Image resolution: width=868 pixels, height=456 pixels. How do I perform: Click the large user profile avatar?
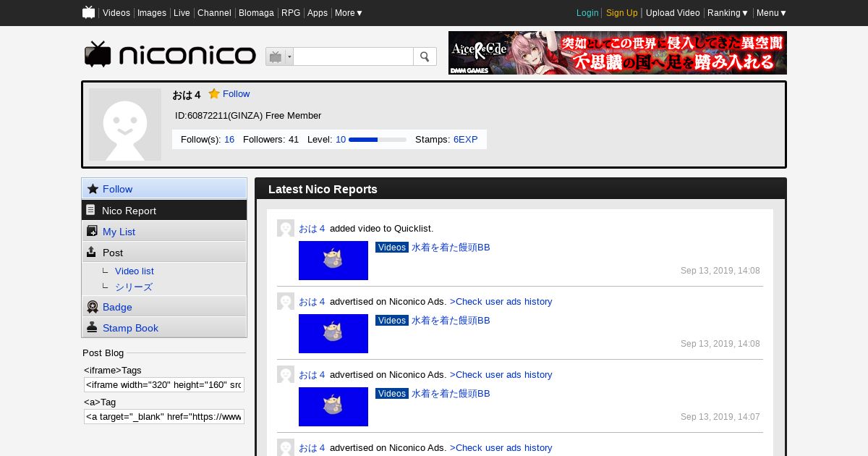125,124
